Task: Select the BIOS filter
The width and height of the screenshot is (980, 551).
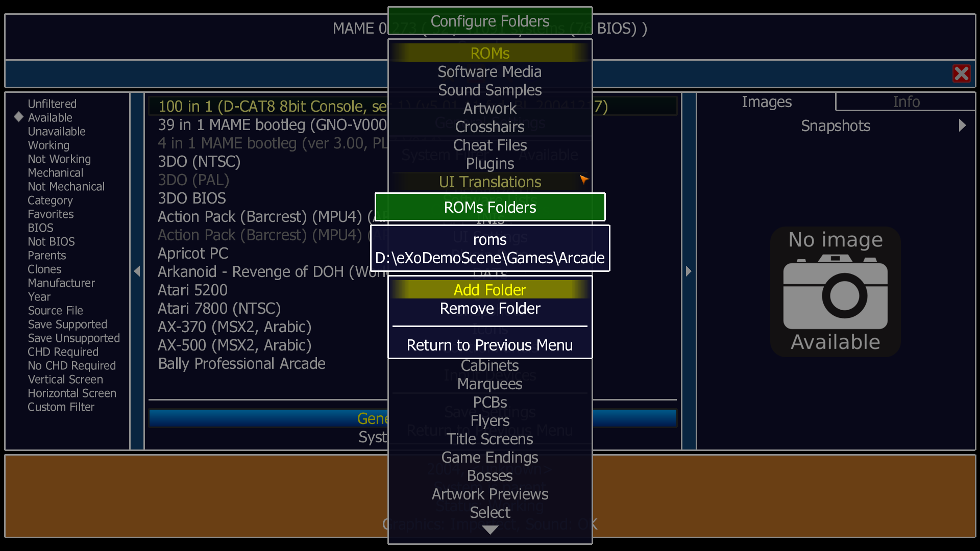Action: click(40, 228)
